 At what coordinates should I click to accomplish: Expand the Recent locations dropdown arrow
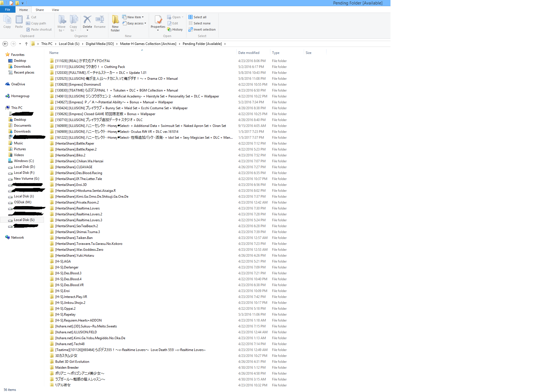(x=20, y=44)
